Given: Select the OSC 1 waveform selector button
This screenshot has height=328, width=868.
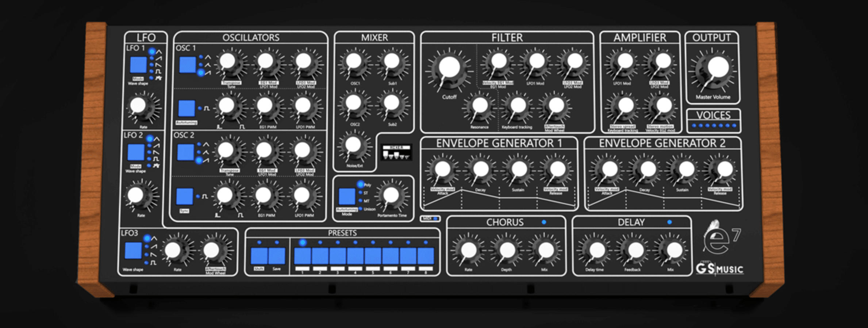Looking at the screenshot, I should tap(188, 65).
